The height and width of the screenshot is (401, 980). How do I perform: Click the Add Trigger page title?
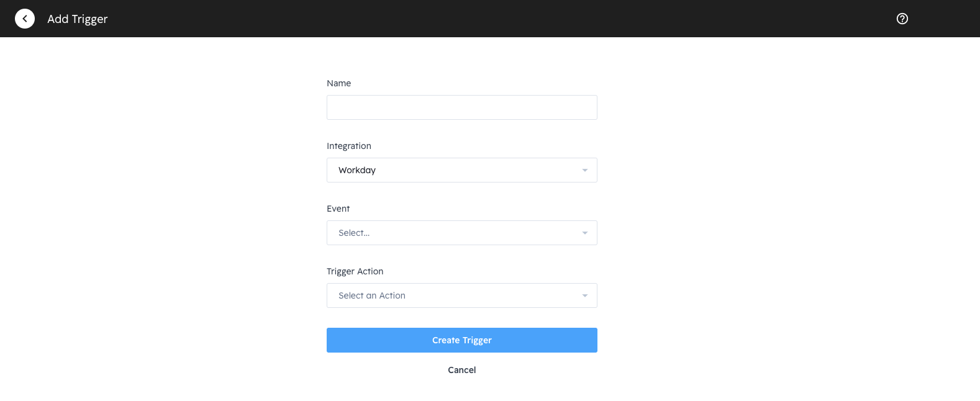pos(78,19)
